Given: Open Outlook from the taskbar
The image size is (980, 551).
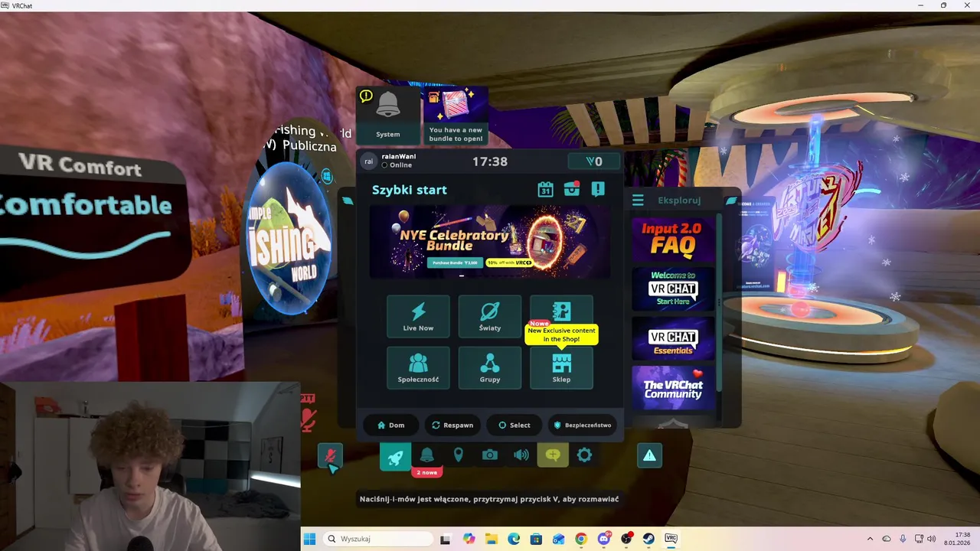Looking at the screenshot, I should (559, 539).
